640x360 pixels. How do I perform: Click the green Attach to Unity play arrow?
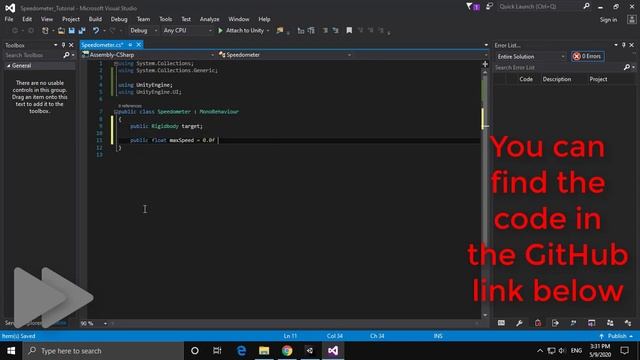(220, 31)
